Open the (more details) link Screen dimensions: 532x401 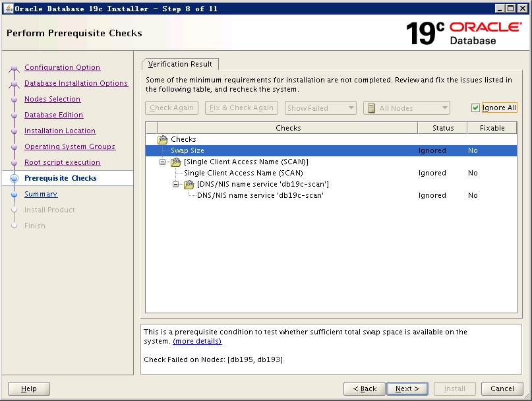pos(197,341)
